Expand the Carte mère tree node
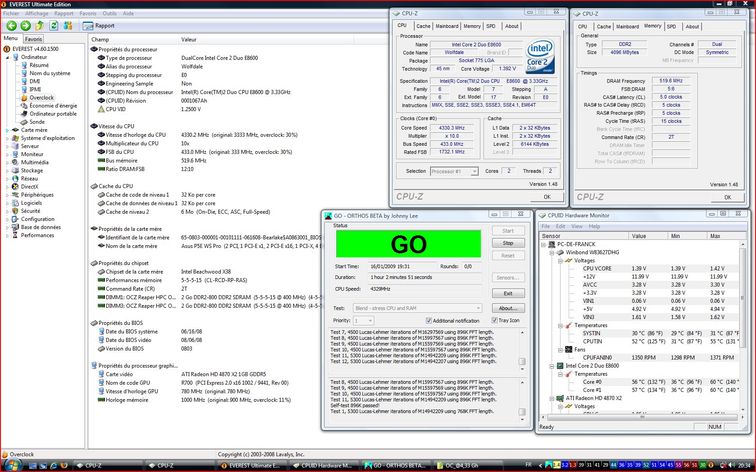The width and height of the screenshot is (756, 472). (x=8, y=130)
